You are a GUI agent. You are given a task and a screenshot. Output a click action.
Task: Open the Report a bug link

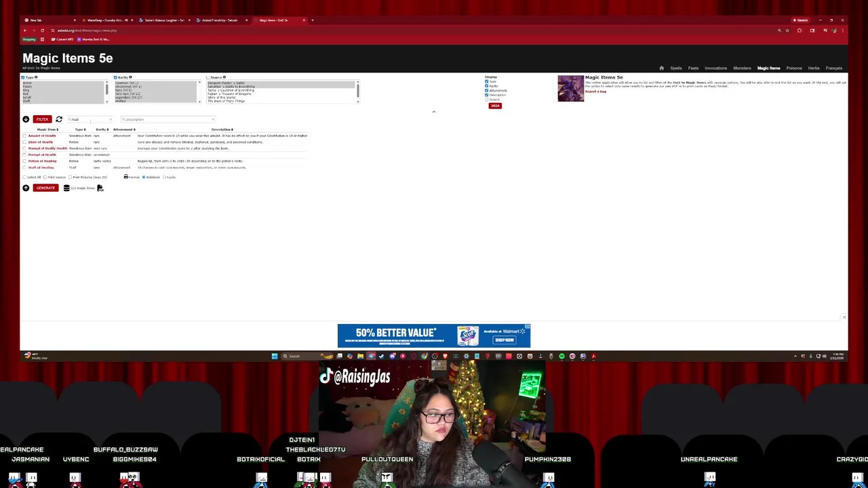tap(595, 91)
